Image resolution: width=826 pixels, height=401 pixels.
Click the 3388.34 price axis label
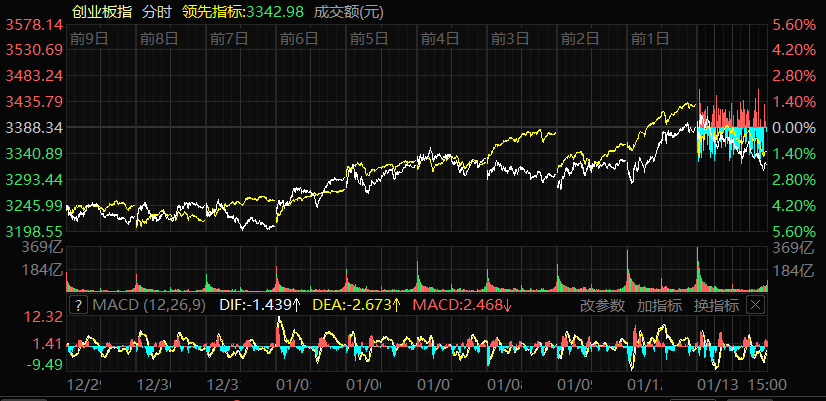point(35,128)
